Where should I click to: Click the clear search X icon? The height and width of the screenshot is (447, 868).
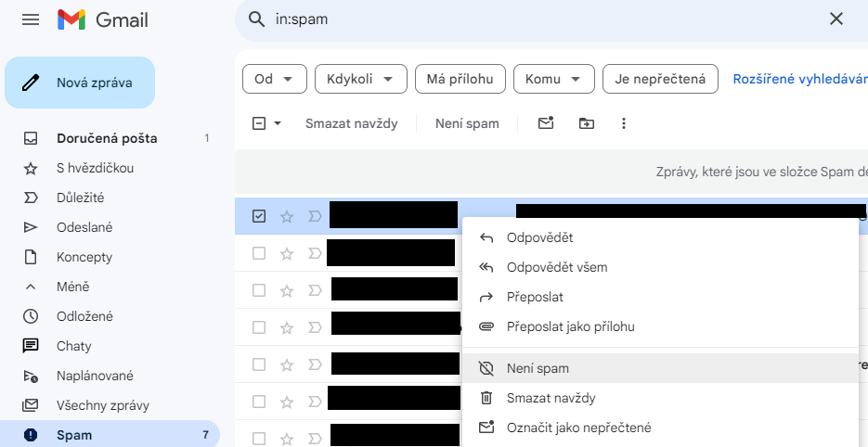[836, 19]
